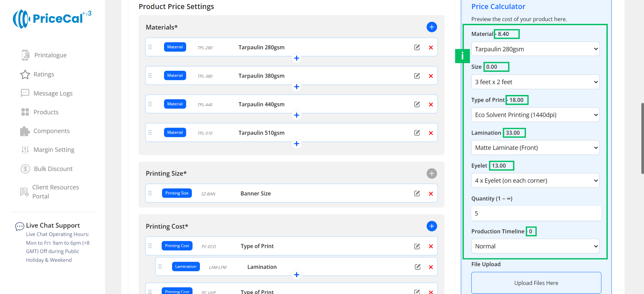The height and width of the screenshot is (294, 644).
Task: Click the green info icon on the calculator
Action: tap(462, 56)
